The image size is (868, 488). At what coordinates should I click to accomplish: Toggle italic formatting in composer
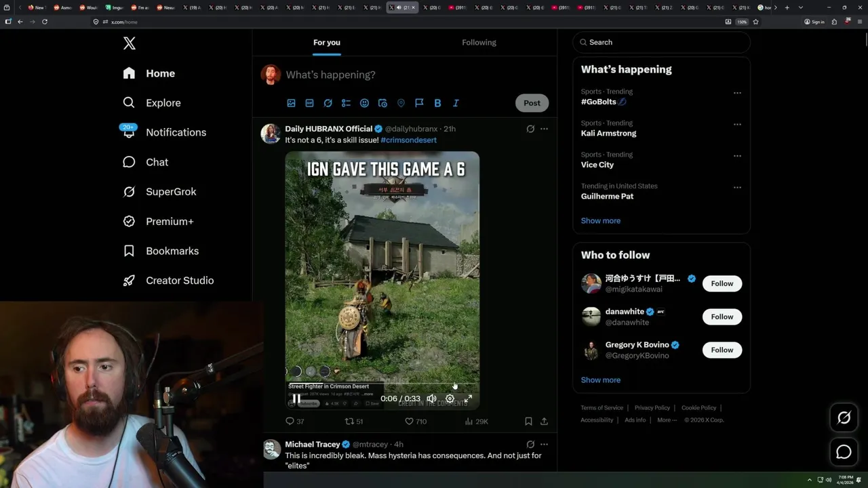click(x=456, y=103)
